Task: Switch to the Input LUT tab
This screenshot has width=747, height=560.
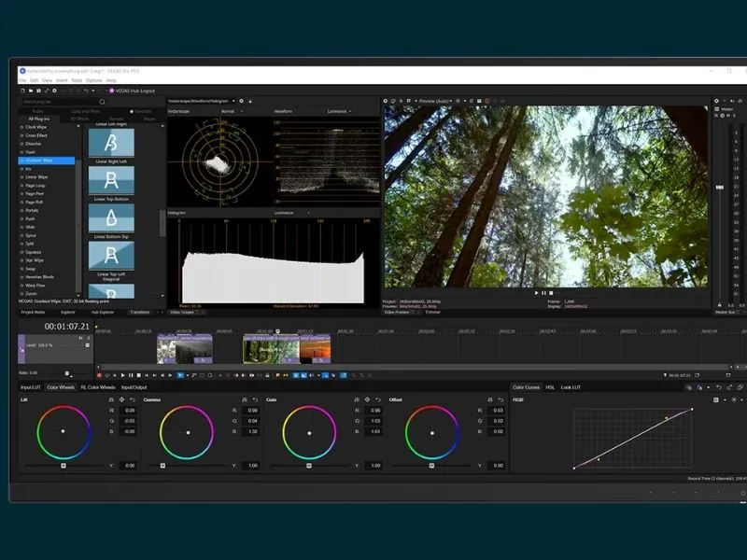Action: tap(31, 387)
